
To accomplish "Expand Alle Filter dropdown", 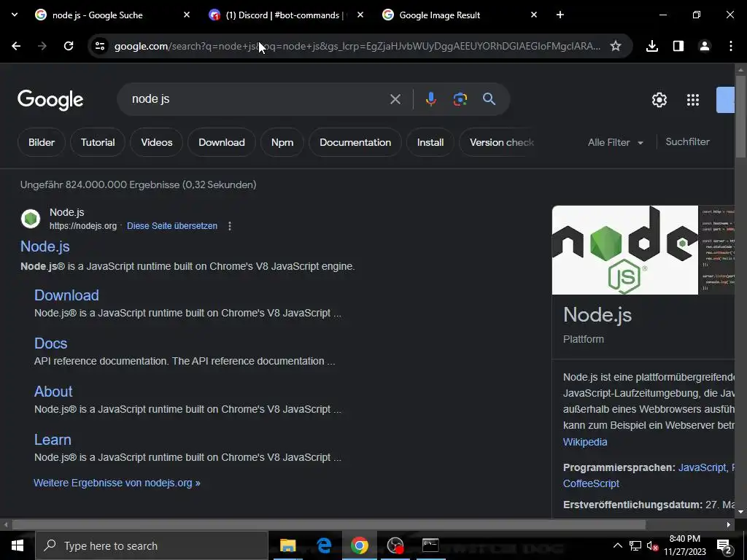I will pyautogui.click(x=615, y=142).
